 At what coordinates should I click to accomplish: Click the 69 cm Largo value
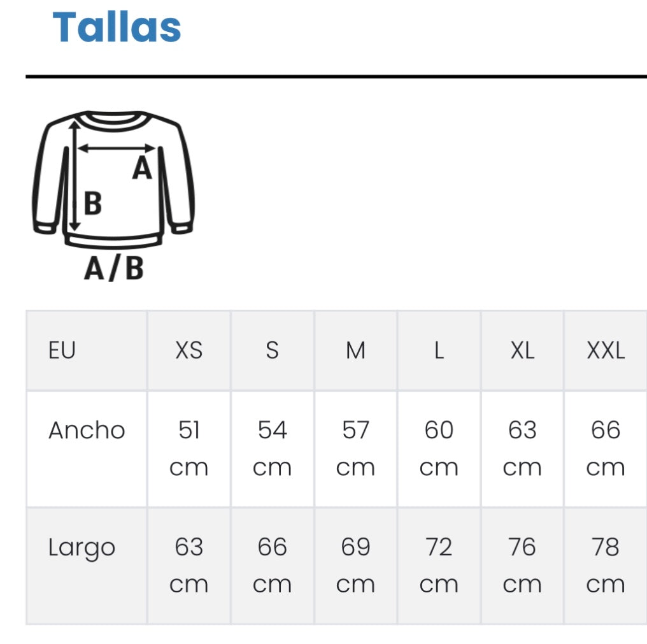(x=355, y=566)
